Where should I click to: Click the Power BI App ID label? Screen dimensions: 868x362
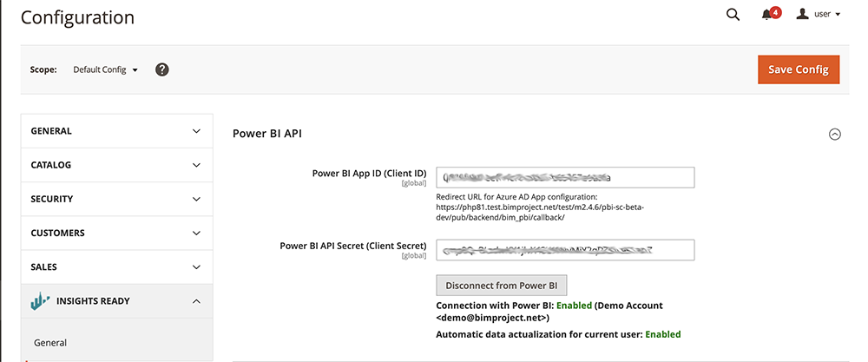369,173
